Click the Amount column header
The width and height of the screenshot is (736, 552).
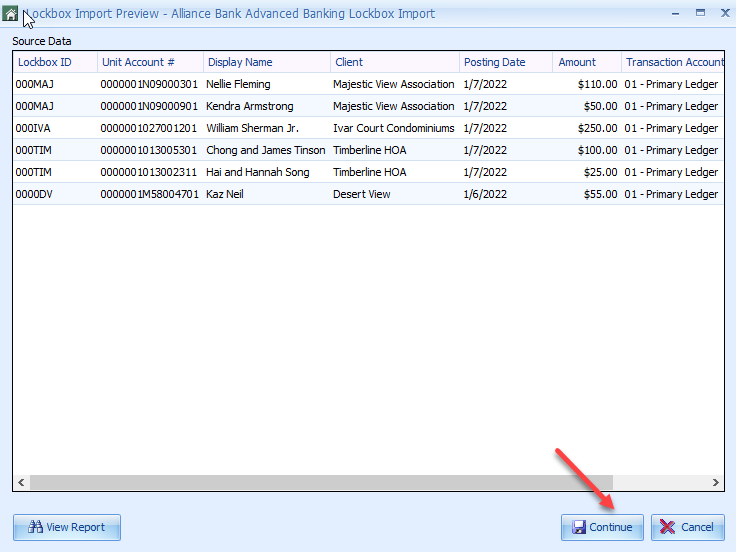[x=577, y=62]
